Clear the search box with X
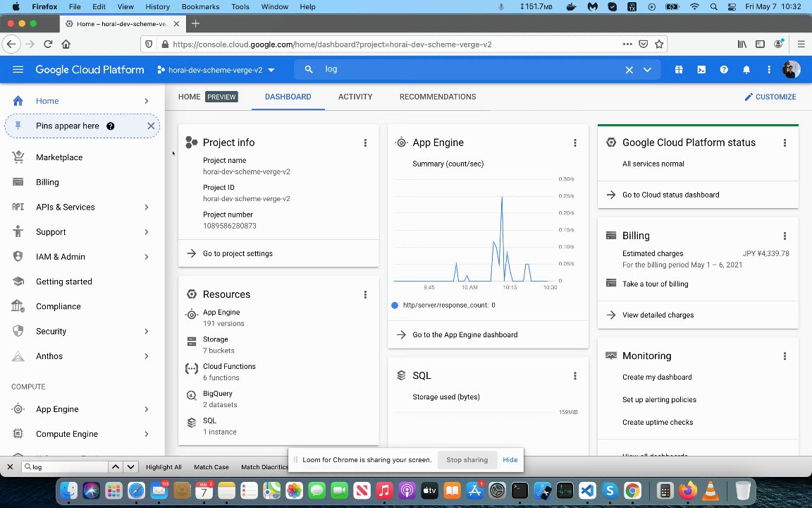This screenshot has height=508, width=812. point(629,69)
